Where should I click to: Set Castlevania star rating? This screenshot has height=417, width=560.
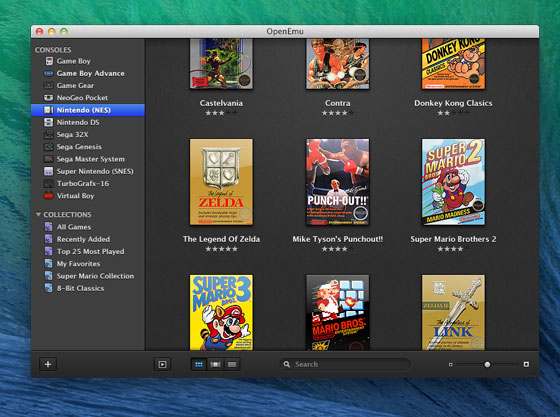(221, 113)
